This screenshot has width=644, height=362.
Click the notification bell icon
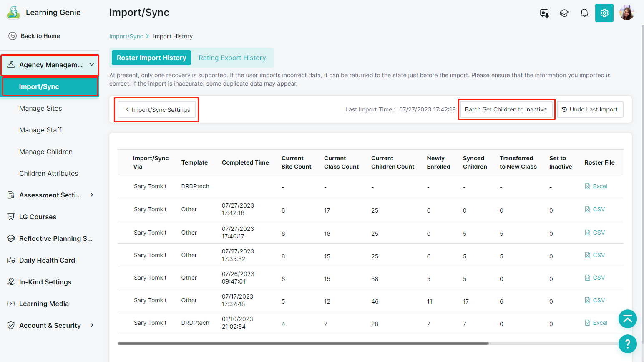pos(584,13)
